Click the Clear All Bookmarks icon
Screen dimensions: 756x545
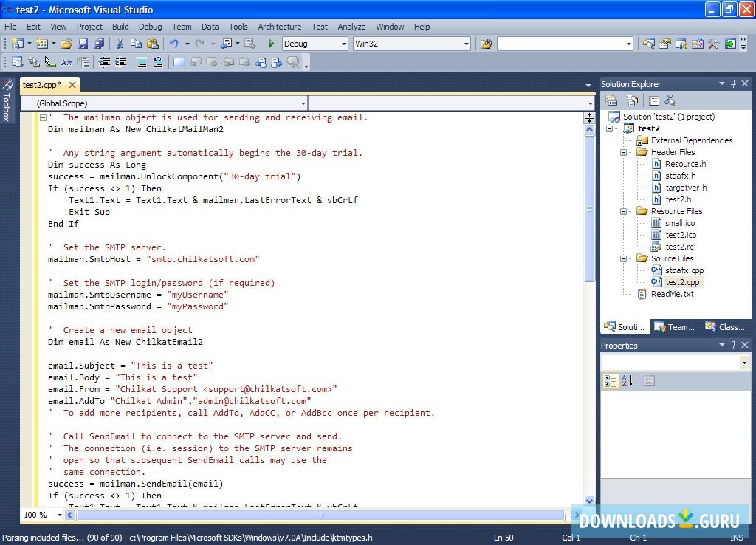(x=293, y=62)
